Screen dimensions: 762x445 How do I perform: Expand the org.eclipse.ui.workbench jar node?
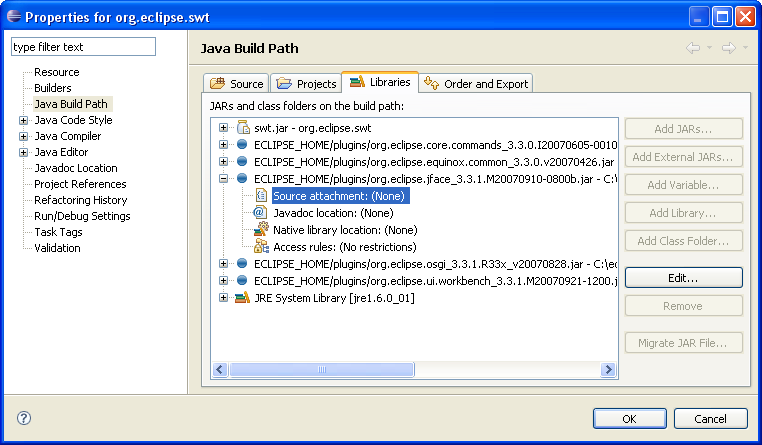223,280
